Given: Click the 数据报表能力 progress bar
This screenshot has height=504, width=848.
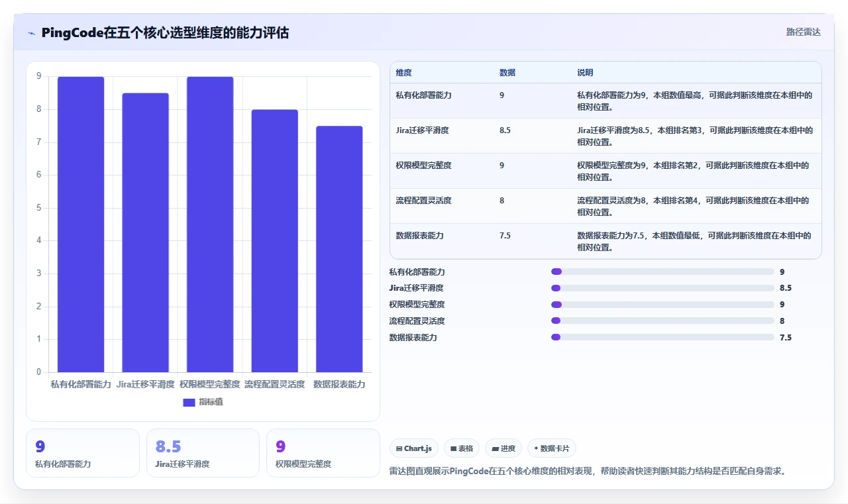Looking at the screenshot, I should pyautogui.click(x=662, y=337).
